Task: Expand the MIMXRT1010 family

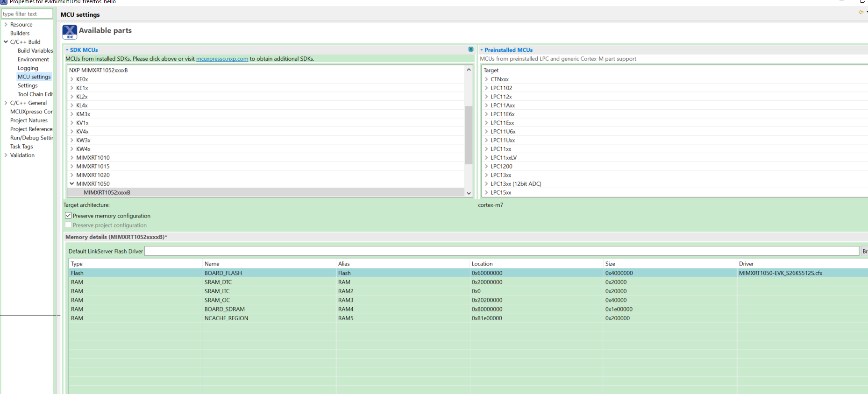Action: tap(72, 158)
